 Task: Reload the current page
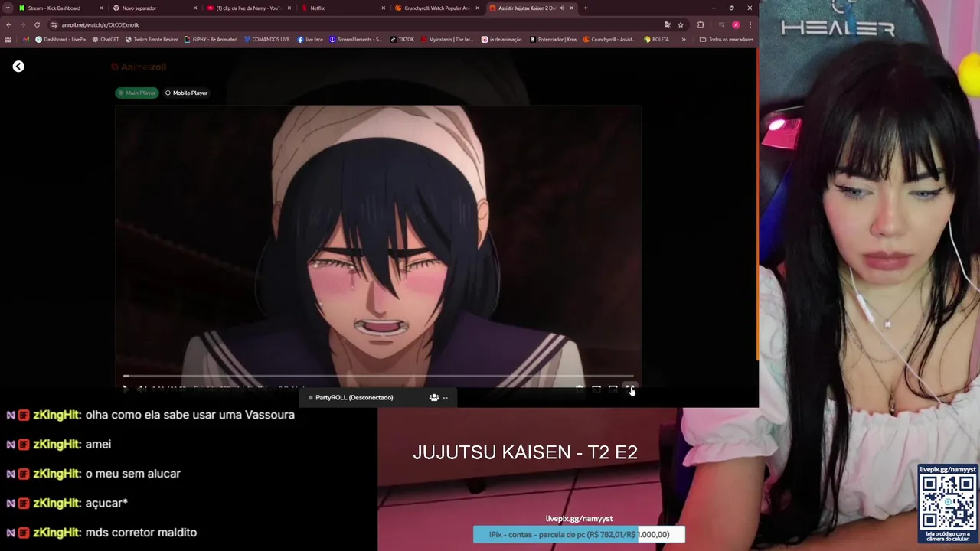pos(37,24)
